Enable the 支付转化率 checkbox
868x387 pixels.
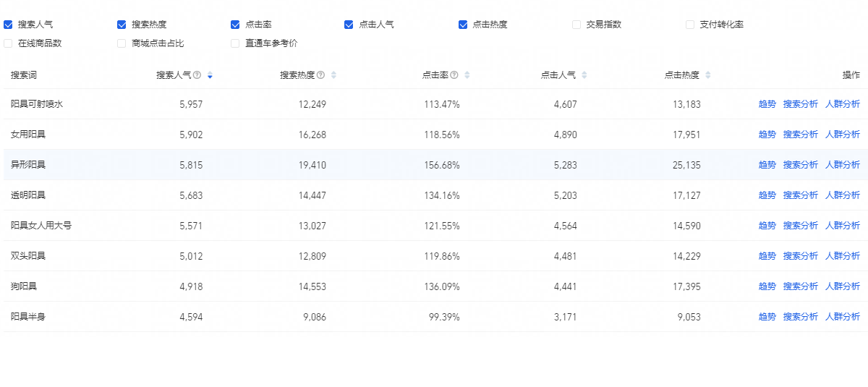[x=690, y=25]
